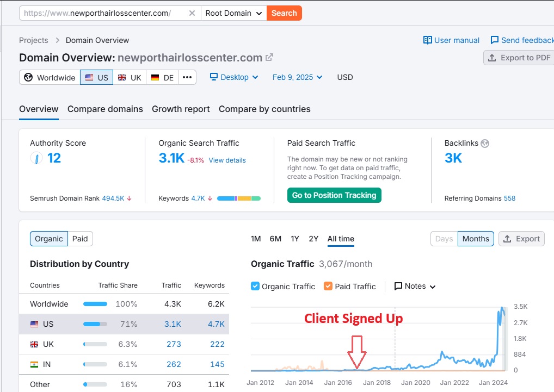Expand the Notes dropdown
Viewport: 554px width, 392px height.
415,286
